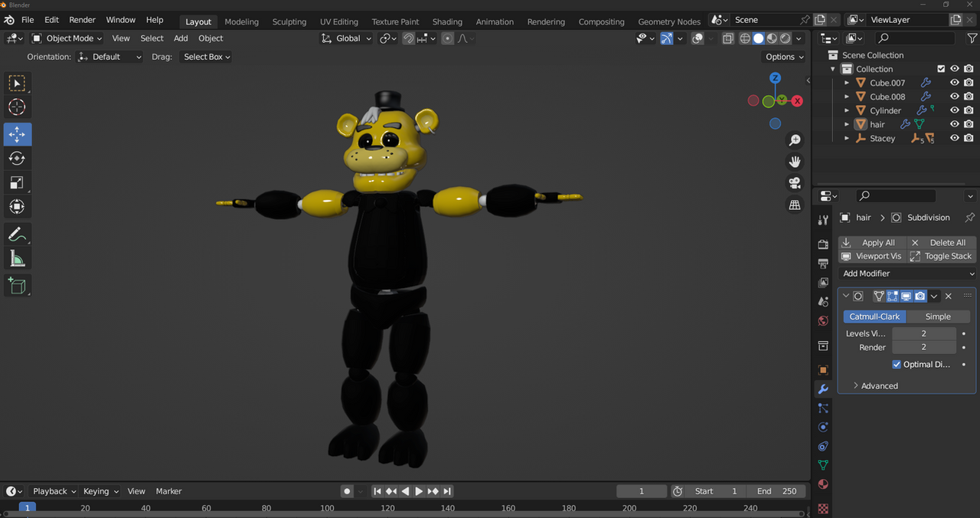Open the World properties tab
The width and height of the screenshot is (980, 518).
click(x=823, y=321)
